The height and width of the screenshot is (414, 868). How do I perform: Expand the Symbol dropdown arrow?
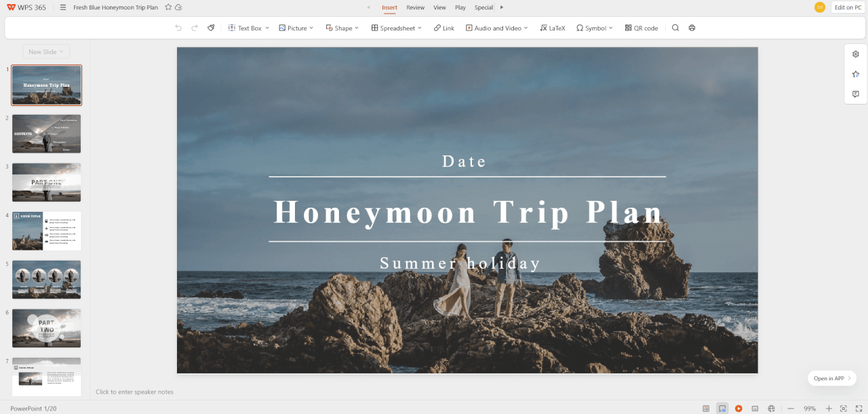pyautogui.click(x=610, y=28)
